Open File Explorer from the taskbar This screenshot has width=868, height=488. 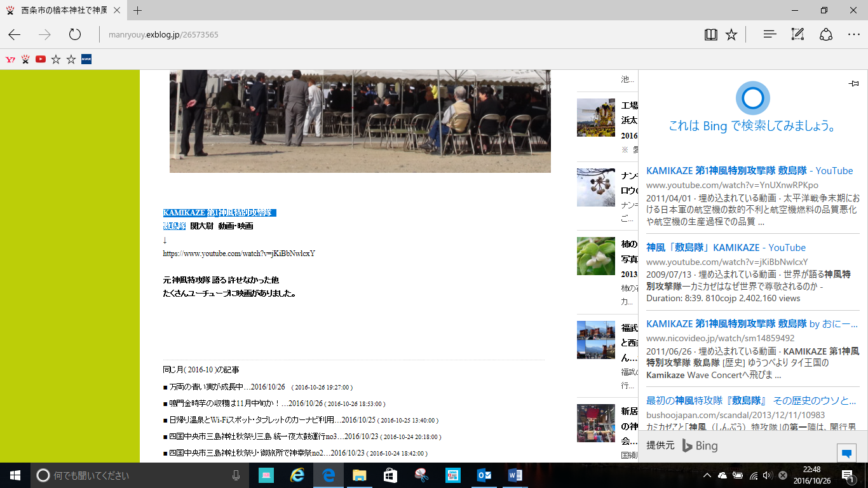[359, 475]
